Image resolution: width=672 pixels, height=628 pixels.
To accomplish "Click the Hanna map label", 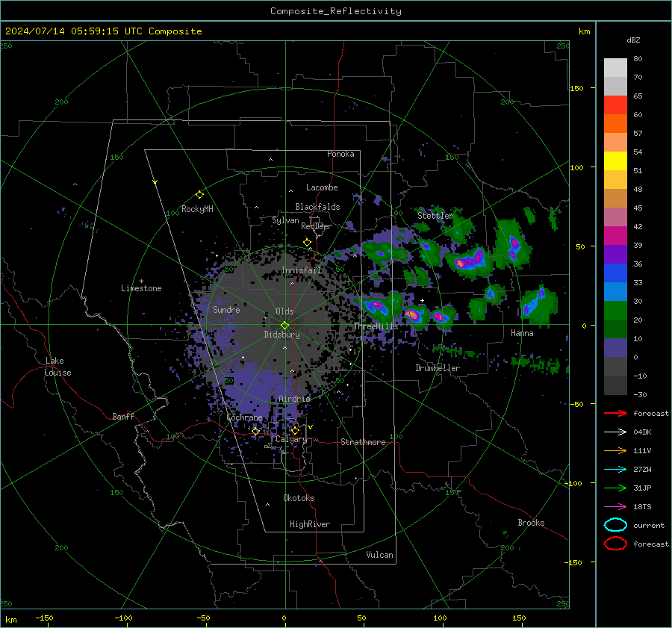I will point(522,333).
